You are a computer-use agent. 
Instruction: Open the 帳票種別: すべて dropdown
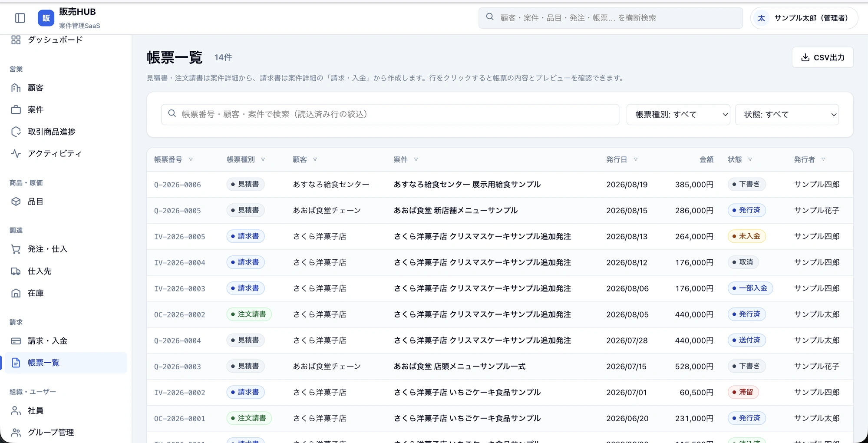(x=678, y=114)
